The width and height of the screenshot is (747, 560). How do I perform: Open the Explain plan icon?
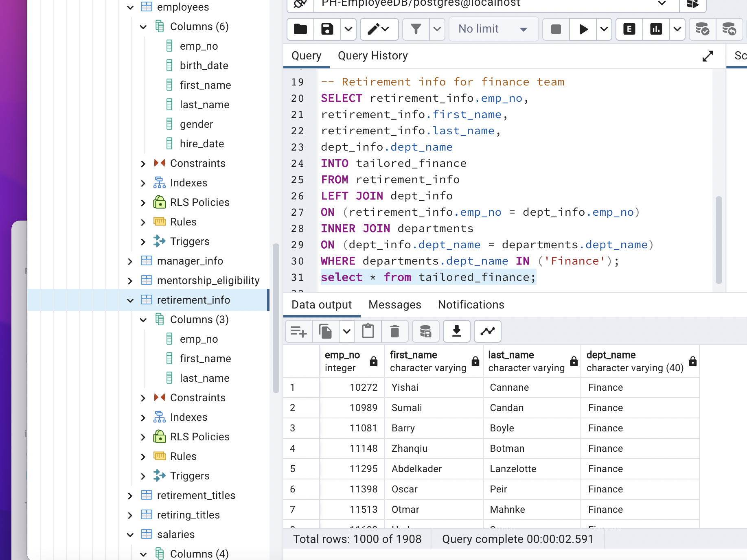[629, 29]
